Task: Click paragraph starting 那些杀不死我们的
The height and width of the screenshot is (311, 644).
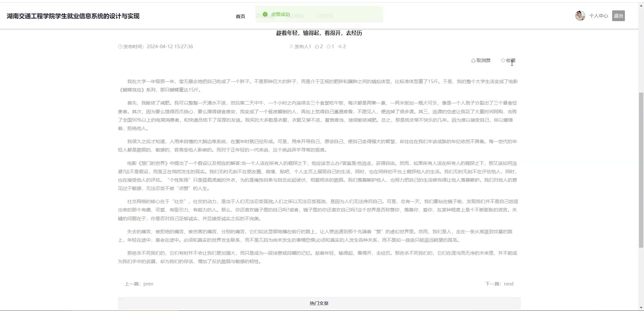Action: pos(318,257)
